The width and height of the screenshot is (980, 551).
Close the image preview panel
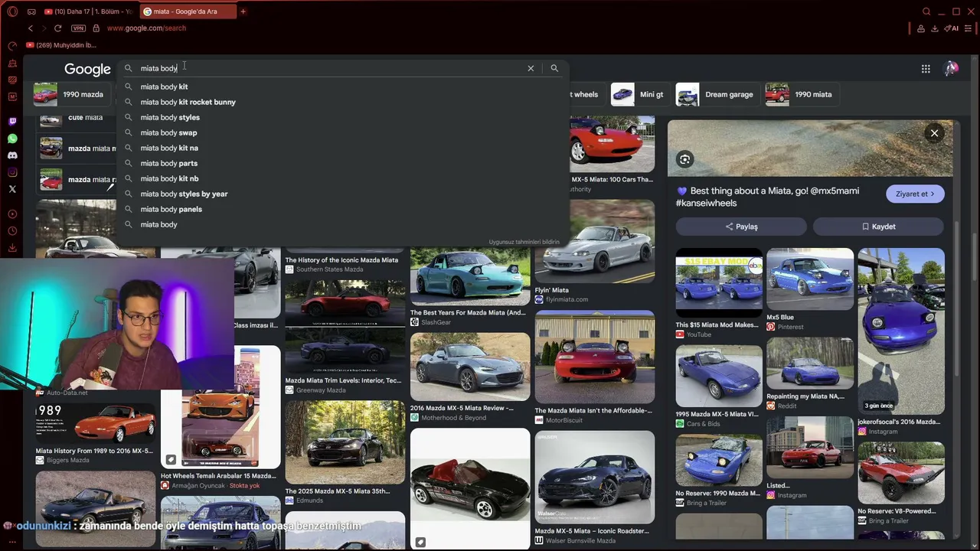934,133
